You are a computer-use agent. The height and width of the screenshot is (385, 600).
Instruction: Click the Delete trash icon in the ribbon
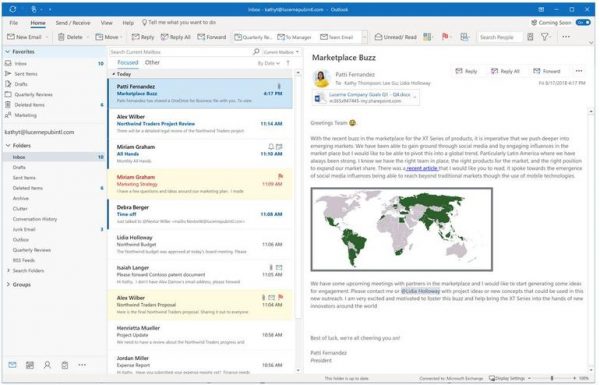point(61,37)
